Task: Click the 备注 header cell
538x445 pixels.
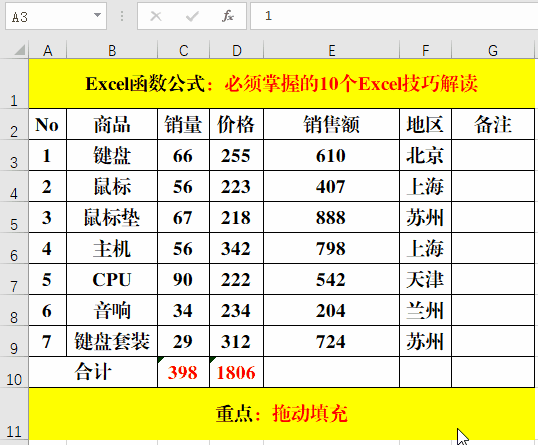Action: click(x=493, y=124)
